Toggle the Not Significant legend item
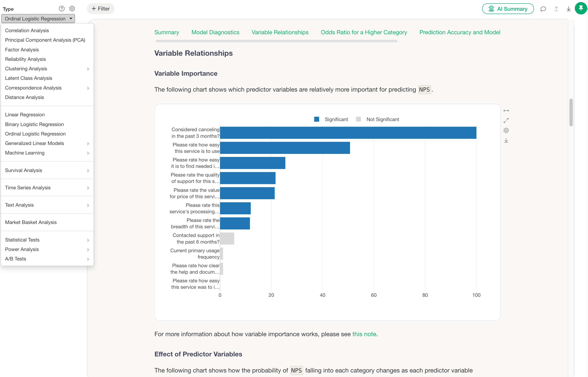The height and width of the screenshot is (377, 588). pyautogui.click(x=377, y=119)
